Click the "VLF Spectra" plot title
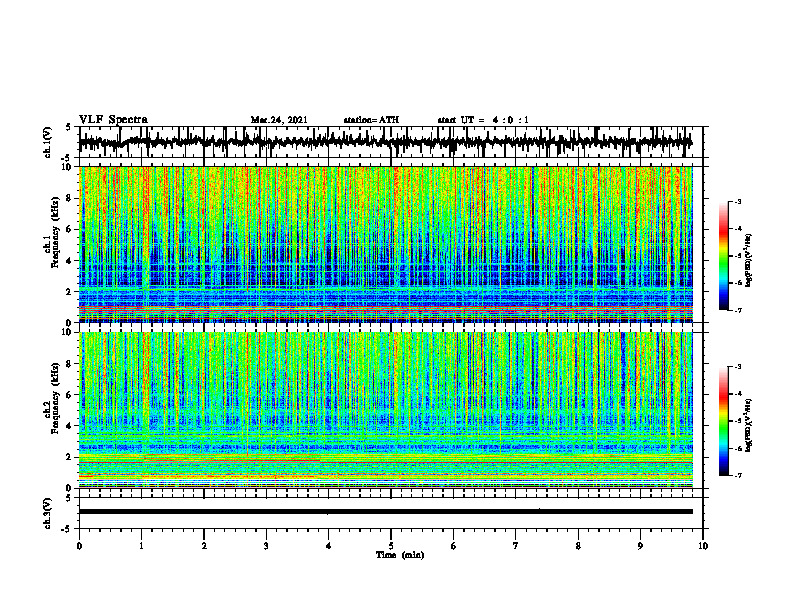 point(113,120)
